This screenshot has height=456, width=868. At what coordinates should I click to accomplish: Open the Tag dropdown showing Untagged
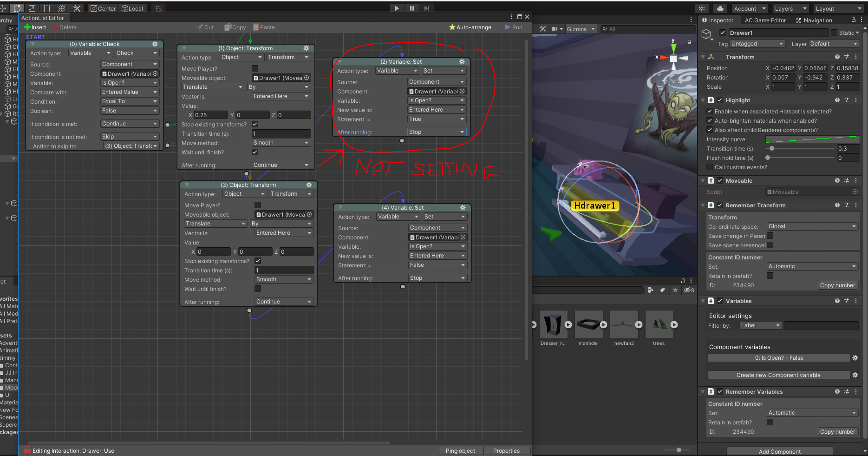(757, 44)
